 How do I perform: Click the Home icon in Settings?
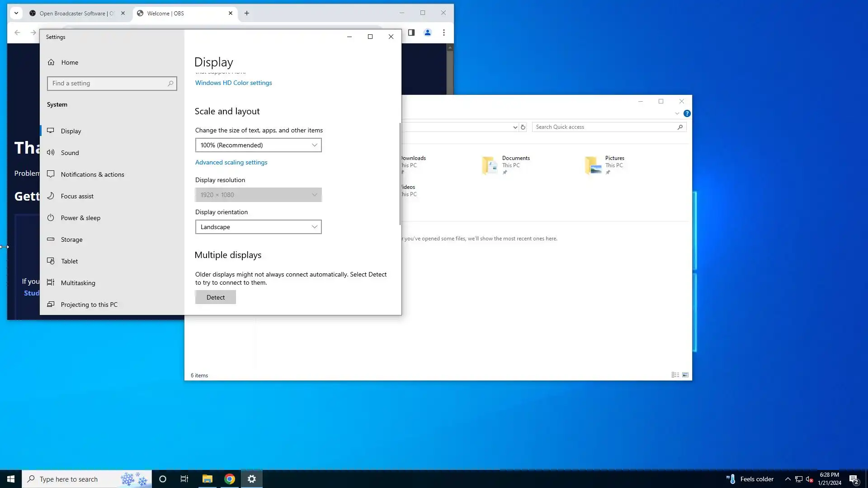click(51, 62)
